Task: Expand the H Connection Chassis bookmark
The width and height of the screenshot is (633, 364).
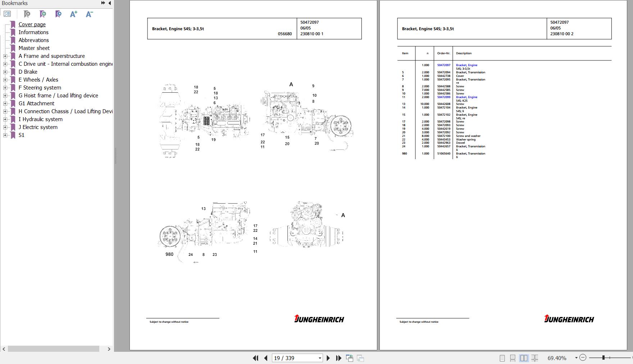Action: tap(5, 111)
